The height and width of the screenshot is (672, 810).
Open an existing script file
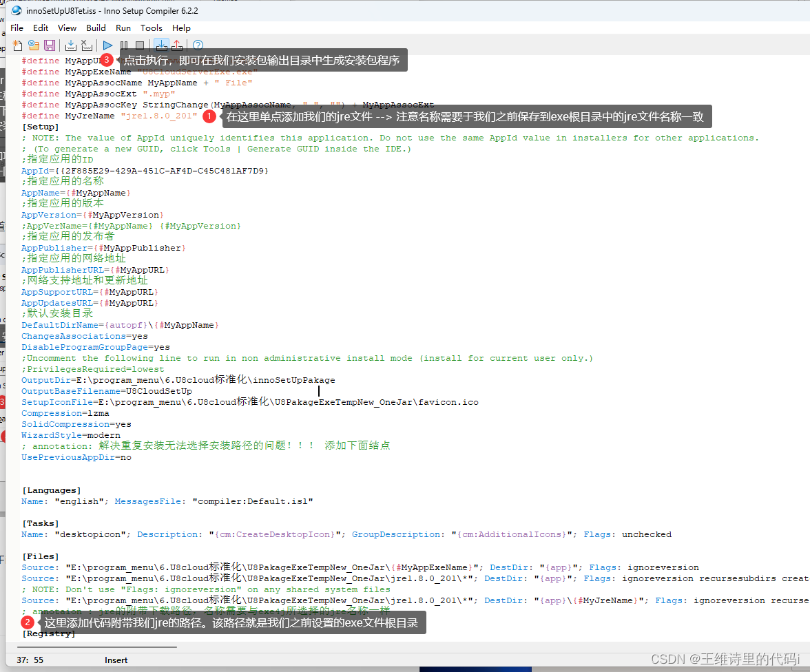click(x=34, y=45)
